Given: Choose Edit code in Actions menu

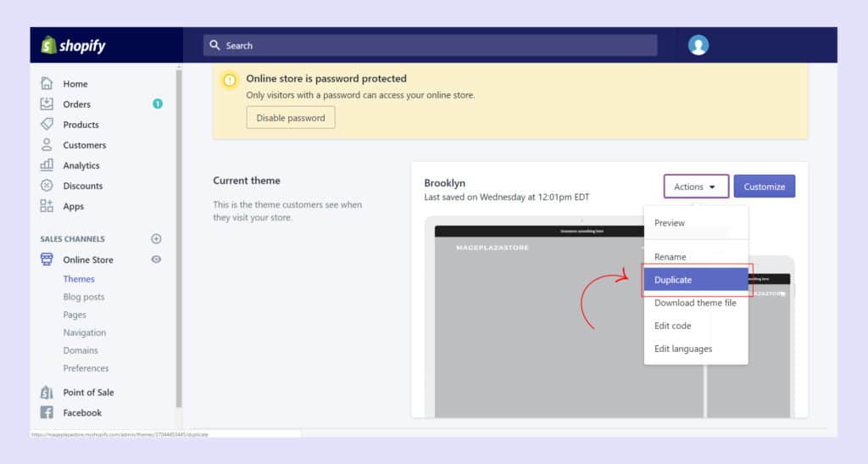Looking at the screenshot, I should [696, 326].
